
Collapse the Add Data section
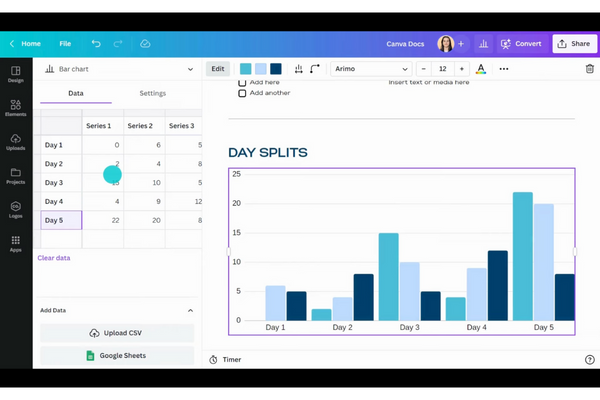click(190, 311)
